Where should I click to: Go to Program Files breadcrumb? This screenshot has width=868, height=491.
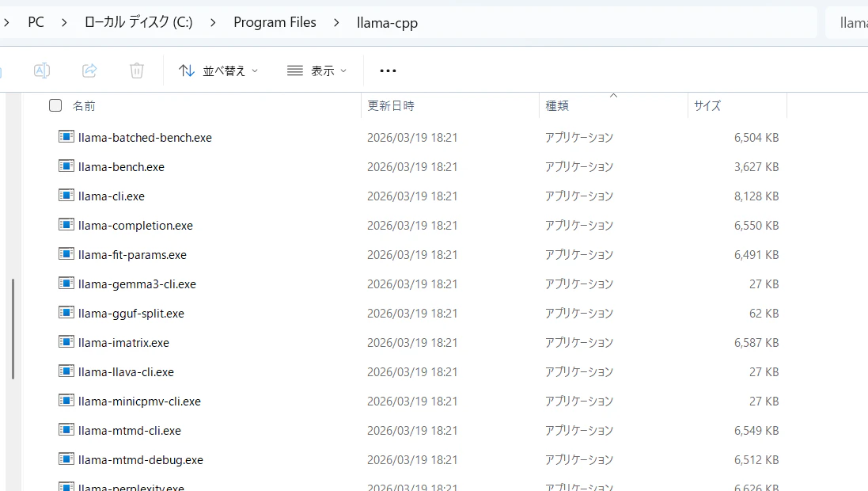(275, 22)
